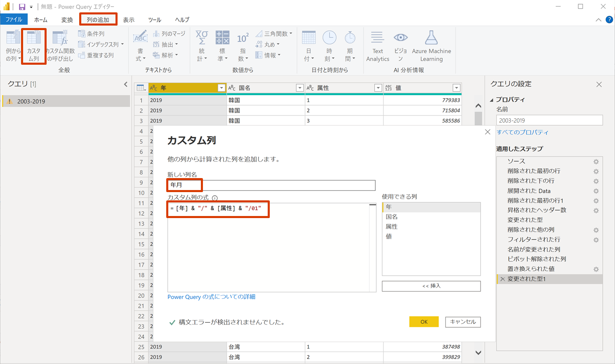The image size is (615, 364).
Task: Click the << 挿入 button
Action: coord(431,286)
